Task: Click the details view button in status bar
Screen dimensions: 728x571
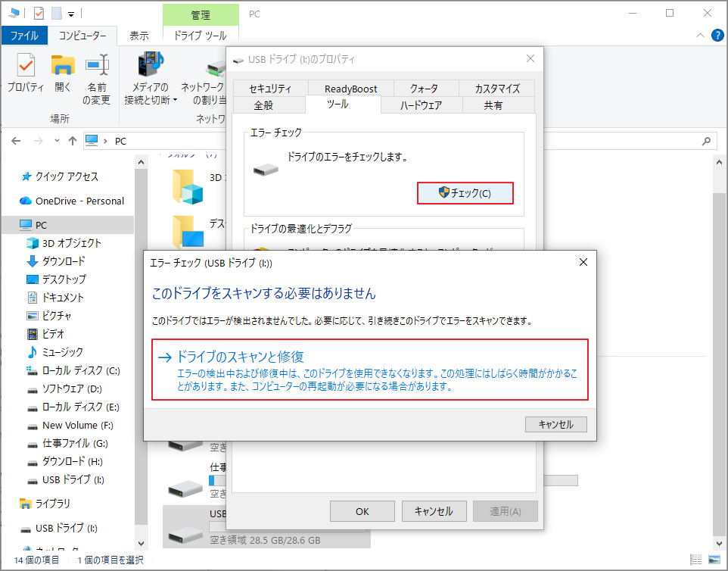Action: point(695,560)
